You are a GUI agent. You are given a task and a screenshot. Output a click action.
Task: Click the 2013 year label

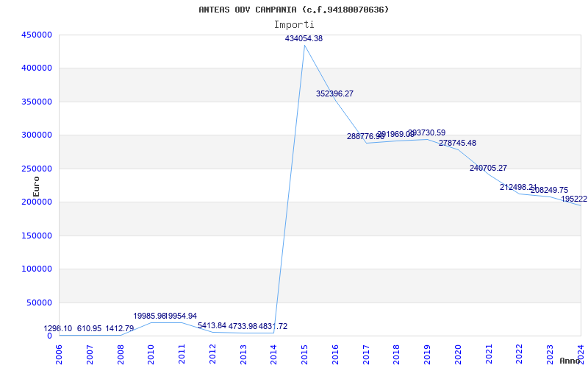pos(243,354)
